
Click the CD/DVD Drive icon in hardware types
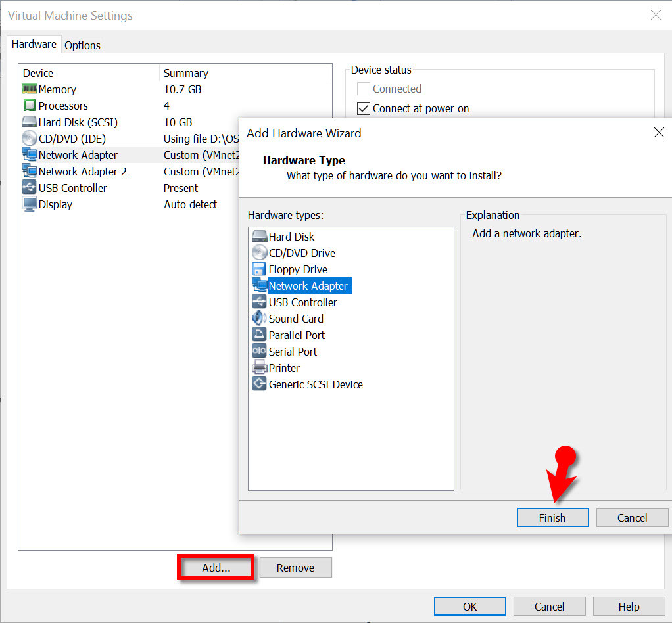click(259, 253)
